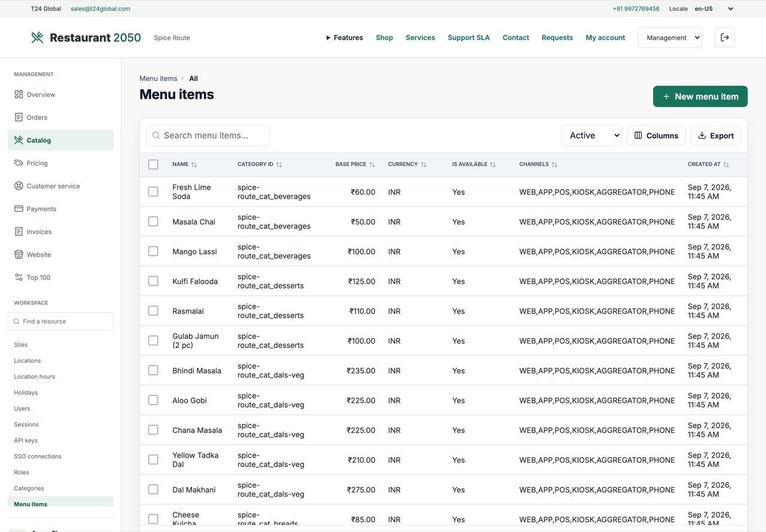The height and width of the screenshot is (532, 766).
Task: Open API keys in the workspace sidebar
Action: click(26, 440)
